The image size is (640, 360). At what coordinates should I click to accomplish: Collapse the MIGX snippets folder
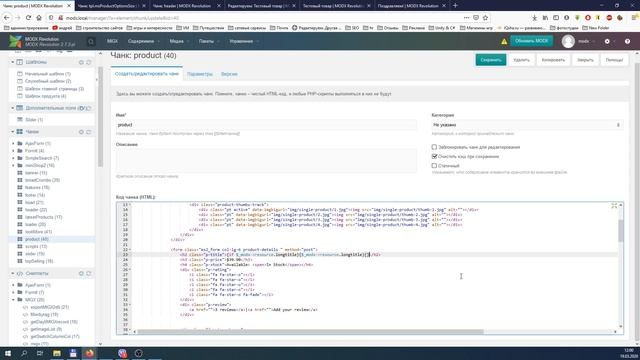[13, 300]
